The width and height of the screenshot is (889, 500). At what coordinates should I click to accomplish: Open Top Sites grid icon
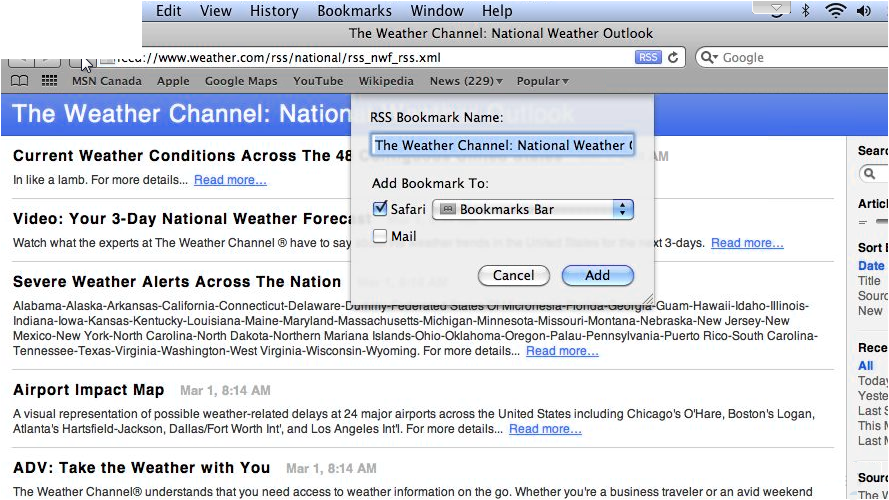(49, 81)
